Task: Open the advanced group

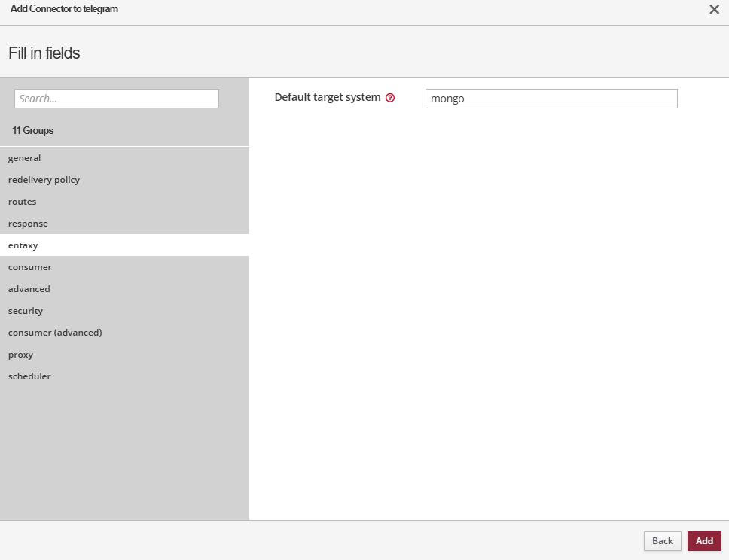Action: point(29,289)
